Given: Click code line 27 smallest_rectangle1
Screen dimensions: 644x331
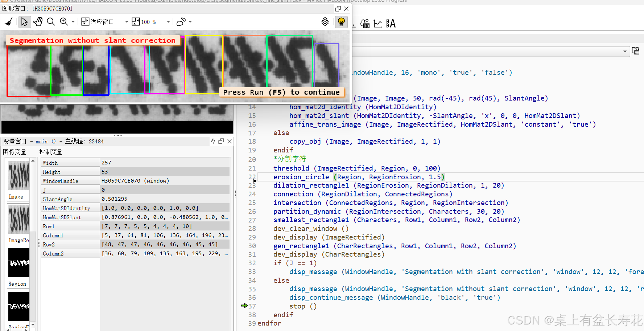Looking at the screenshot, I should (397, 220).
